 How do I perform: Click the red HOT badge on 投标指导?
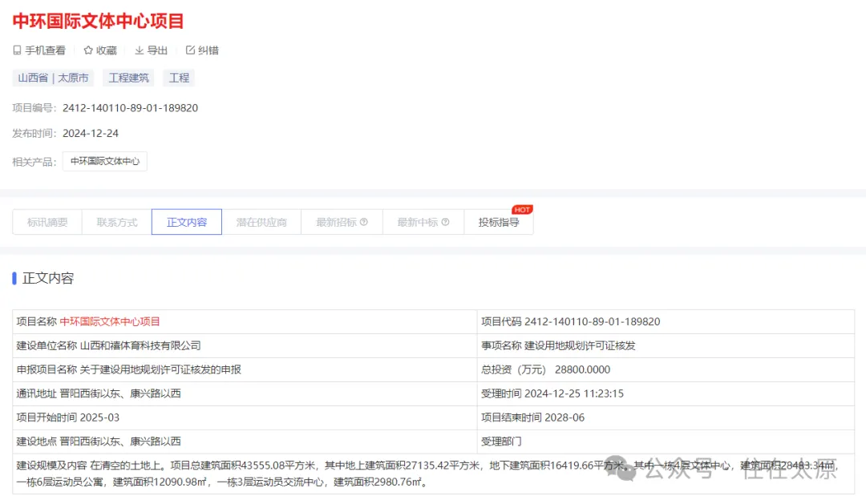pos(522,210)
